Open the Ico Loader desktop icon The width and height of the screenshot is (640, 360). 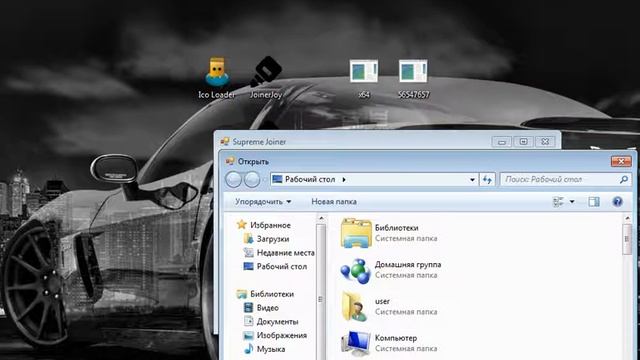(x=217, y=78)
